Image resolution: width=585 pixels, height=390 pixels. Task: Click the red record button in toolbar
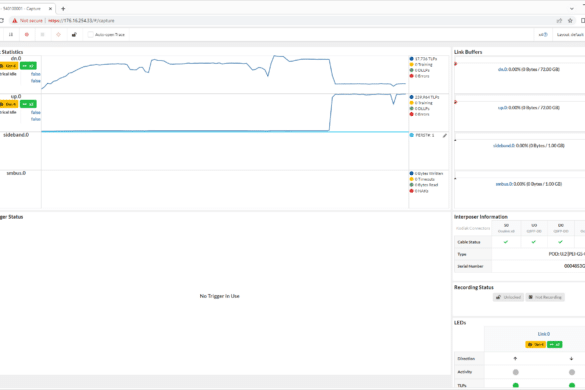(x=26, y=35)
